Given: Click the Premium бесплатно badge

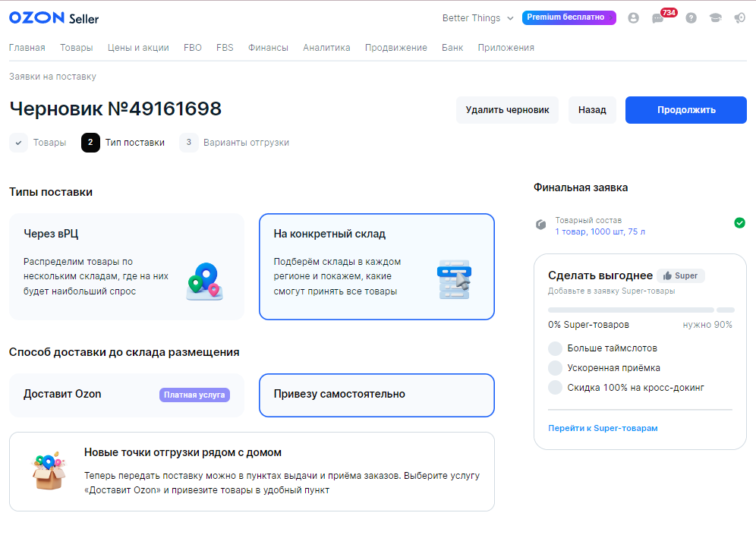Looking at the screenshot, I should [x=569, y=17].
